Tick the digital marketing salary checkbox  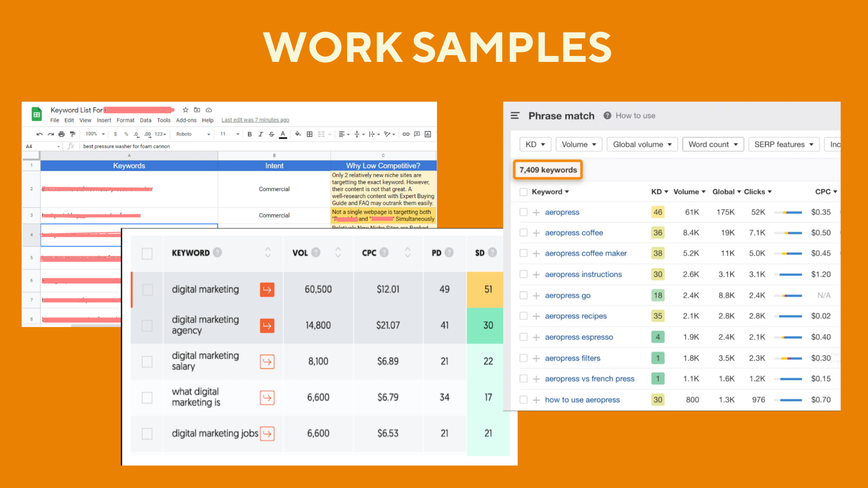pyautogui.click(x=147, y=362)
